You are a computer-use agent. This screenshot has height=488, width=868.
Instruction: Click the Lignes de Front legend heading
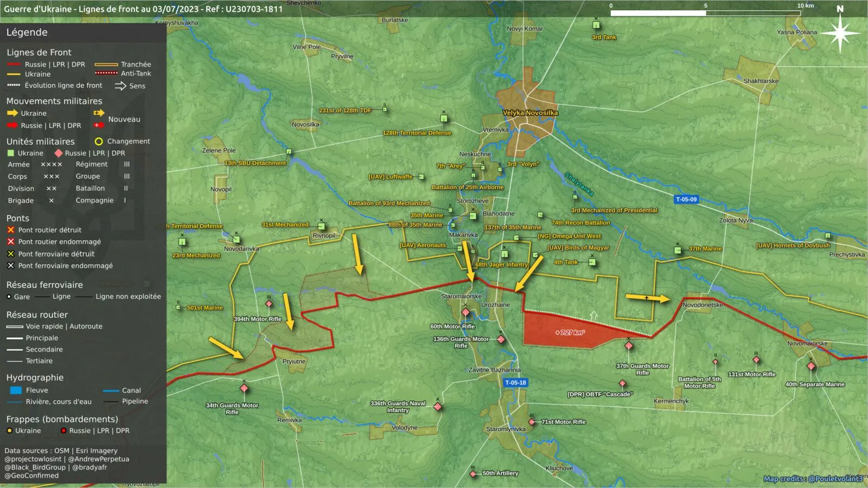point(39,53)
